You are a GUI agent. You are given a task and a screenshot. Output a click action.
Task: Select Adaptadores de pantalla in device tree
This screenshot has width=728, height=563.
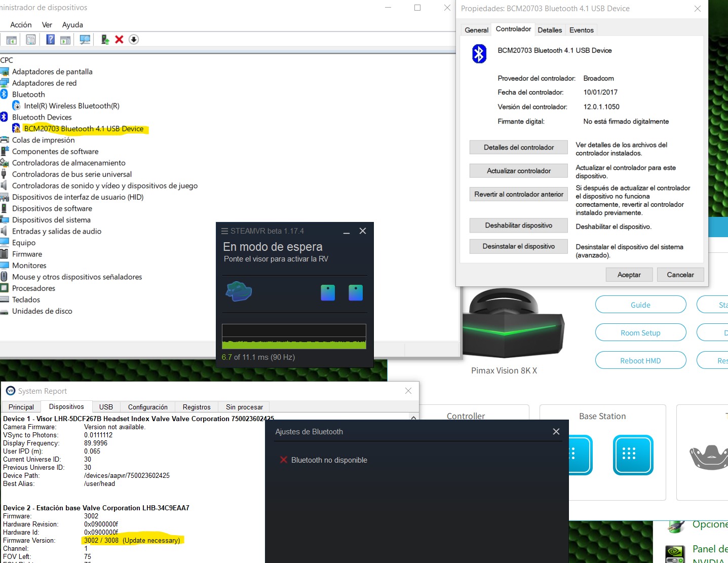point(52,71)
